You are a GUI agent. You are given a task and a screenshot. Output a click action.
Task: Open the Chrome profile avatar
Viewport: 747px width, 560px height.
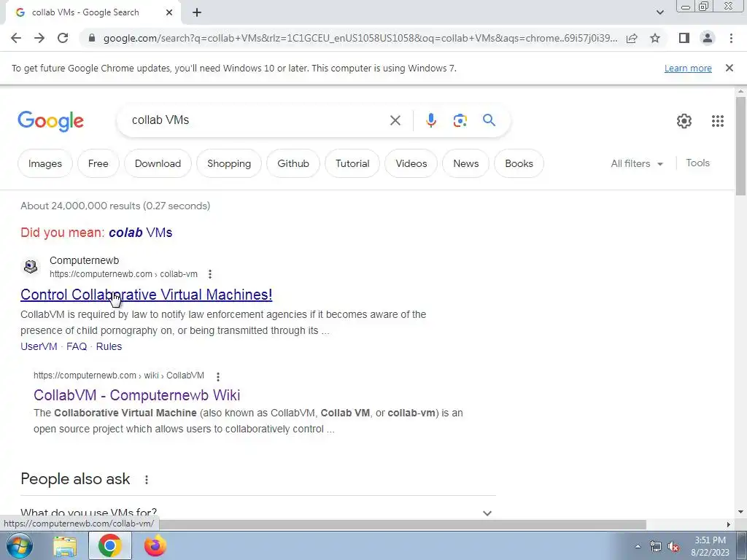coord(708,38)
